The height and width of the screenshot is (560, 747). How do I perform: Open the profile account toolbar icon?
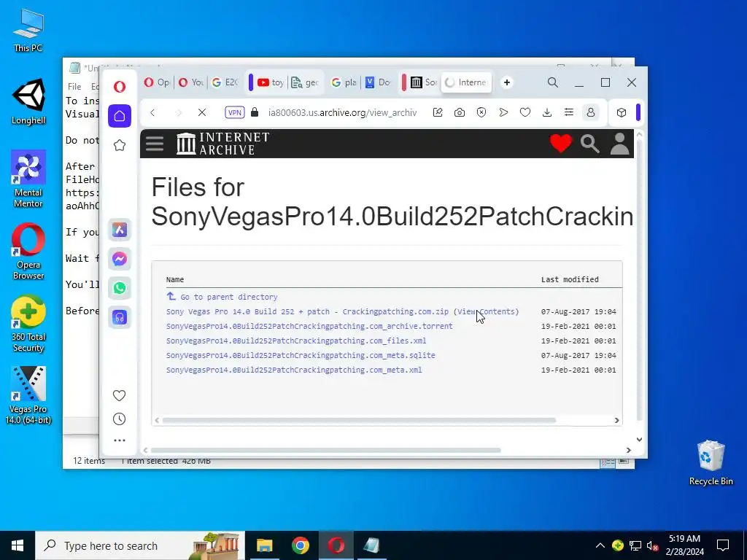point(591,112)
